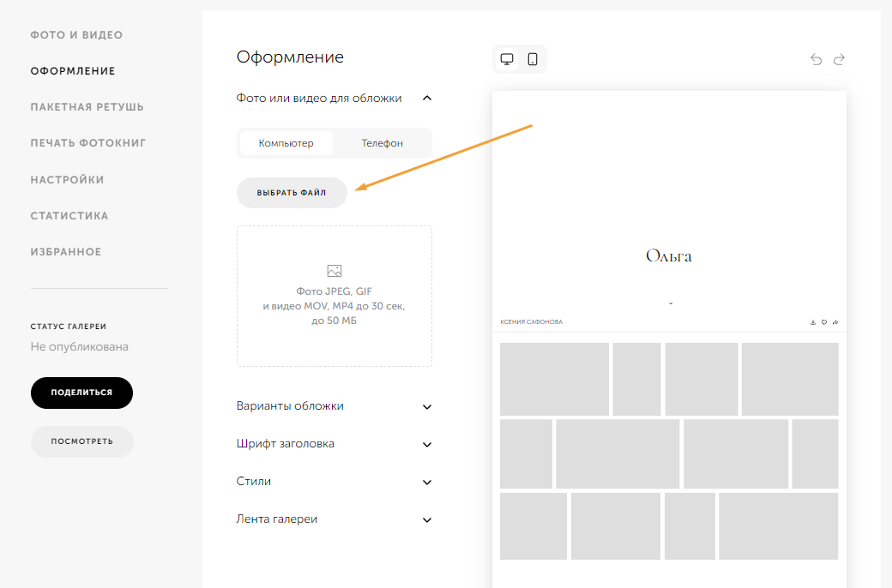This screenshot has height=588, width=892.
Task: Click the small down chevron under Ольга
Action: 671,303
